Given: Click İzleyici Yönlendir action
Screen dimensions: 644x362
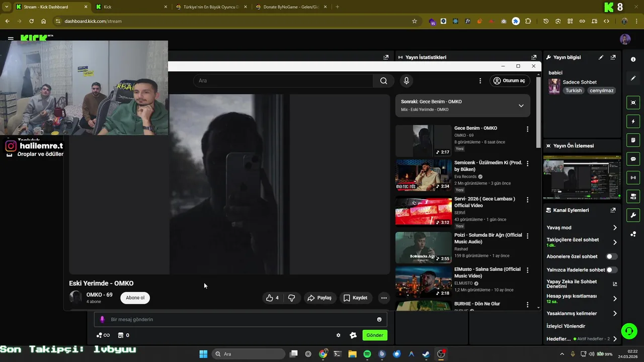Looking at the screenshot, I should [x=566, y=326].
